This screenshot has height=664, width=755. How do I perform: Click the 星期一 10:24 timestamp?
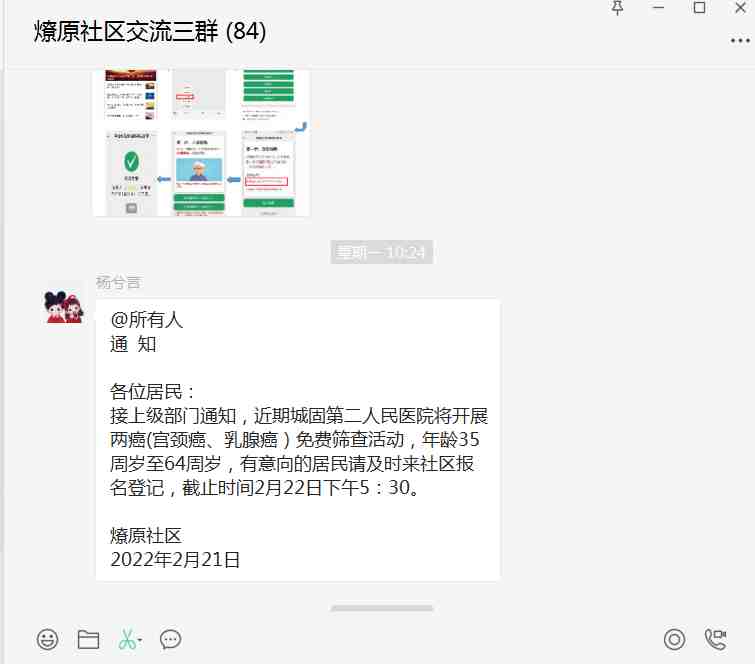382,253
